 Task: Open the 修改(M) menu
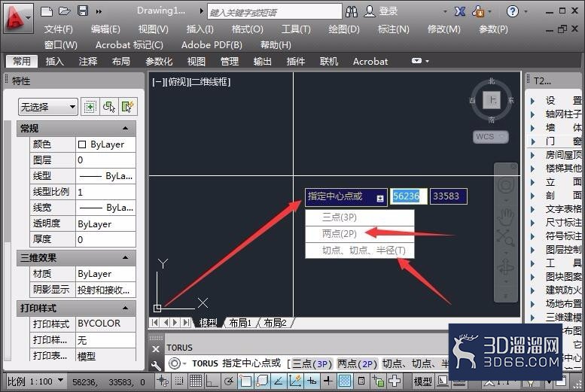[x=443, y=29]
